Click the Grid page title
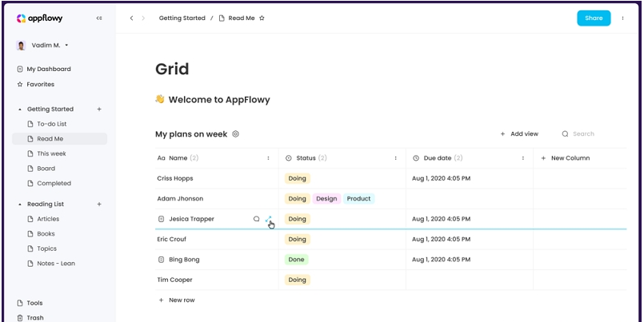The height and width of the screenshot is (322, 644). click(x=172, y=69)
